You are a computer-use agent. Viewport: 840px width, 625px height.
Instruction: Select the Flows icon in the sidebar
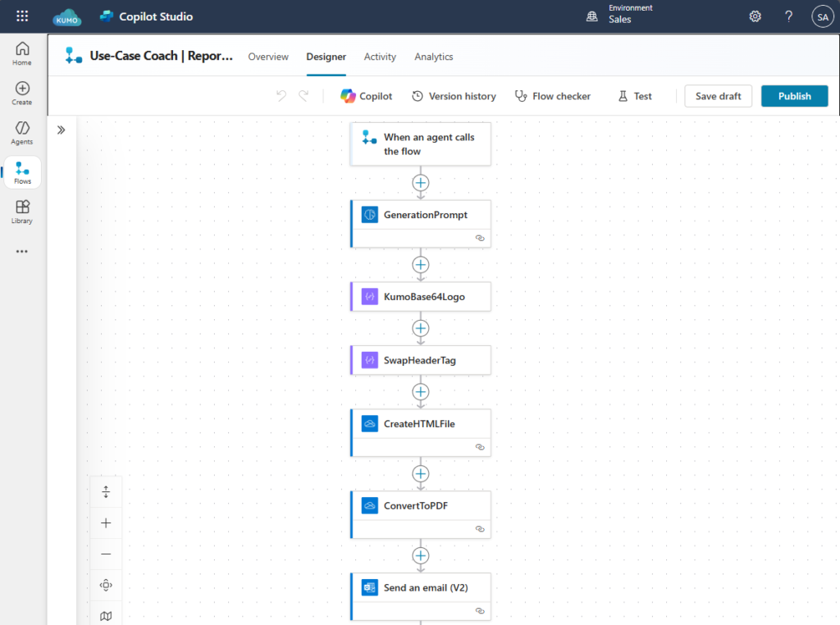point(22,172)
